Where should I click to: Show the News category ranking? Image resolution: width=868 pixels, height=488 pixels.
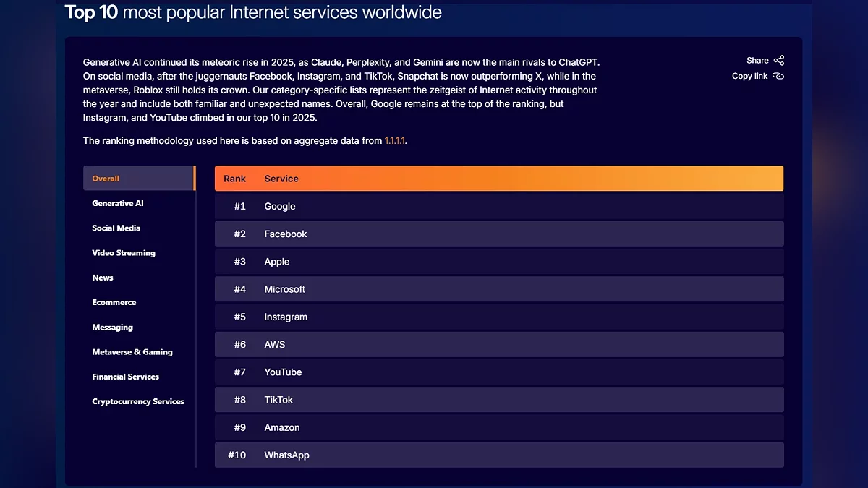[x=103, y=278]
